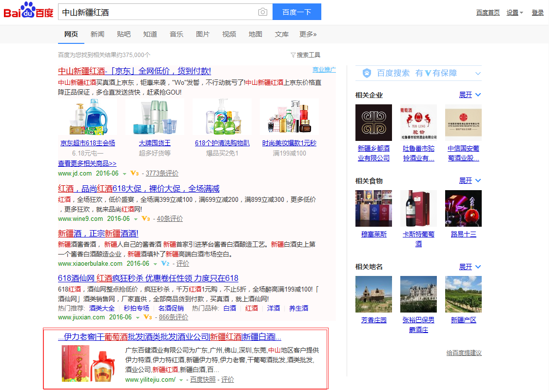
Task: Switch to the 地图 tab
Action: [255, 34]
